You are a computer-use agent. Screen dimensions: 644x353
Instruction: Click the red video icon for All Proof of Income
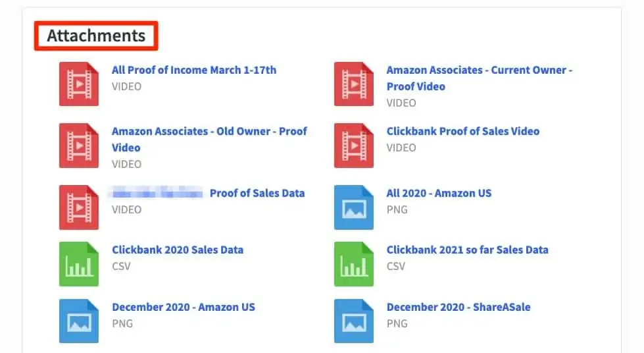[x=79, y=84]
